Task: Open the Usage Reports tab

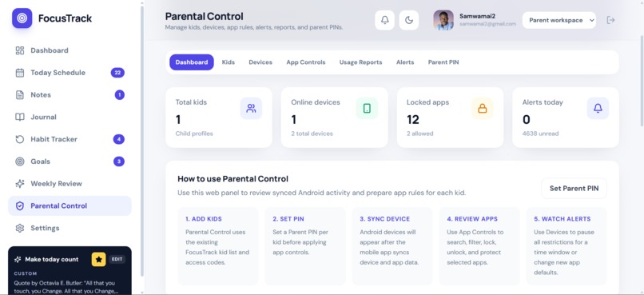Action: pos(360,62)
